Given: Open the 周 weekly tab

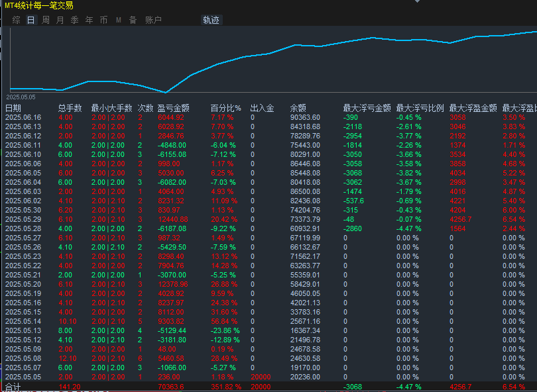Looking at the screenshot, I should pyautogui.click(x=45, y=20).
